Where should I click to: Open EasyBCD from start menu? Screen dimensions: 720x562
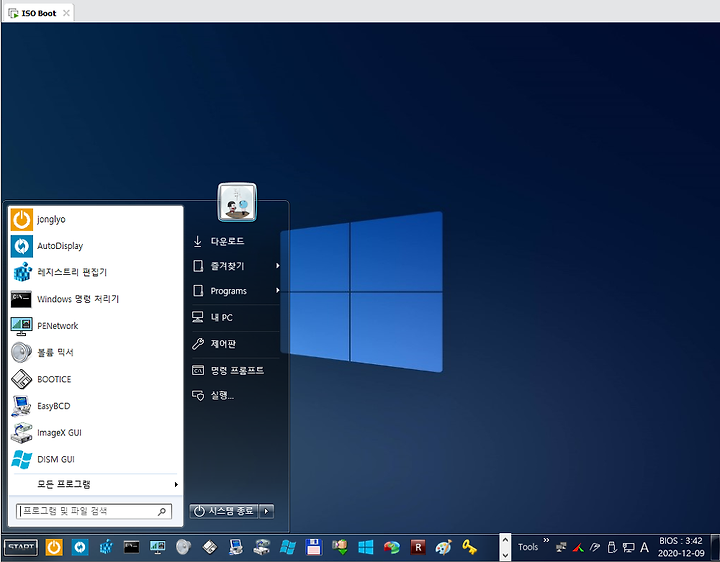point(96,406)
